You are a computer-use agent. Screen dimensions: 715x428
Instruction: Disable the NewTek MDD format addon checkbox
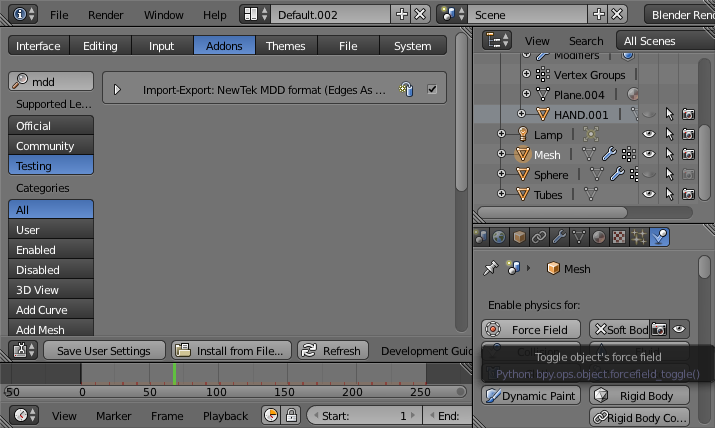[x=432, y=89]
